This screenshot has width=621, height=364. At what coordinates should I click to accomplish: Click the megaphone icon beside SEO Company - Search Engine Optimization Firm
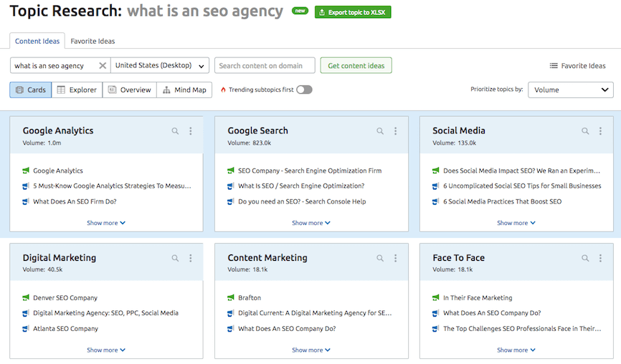231,171
